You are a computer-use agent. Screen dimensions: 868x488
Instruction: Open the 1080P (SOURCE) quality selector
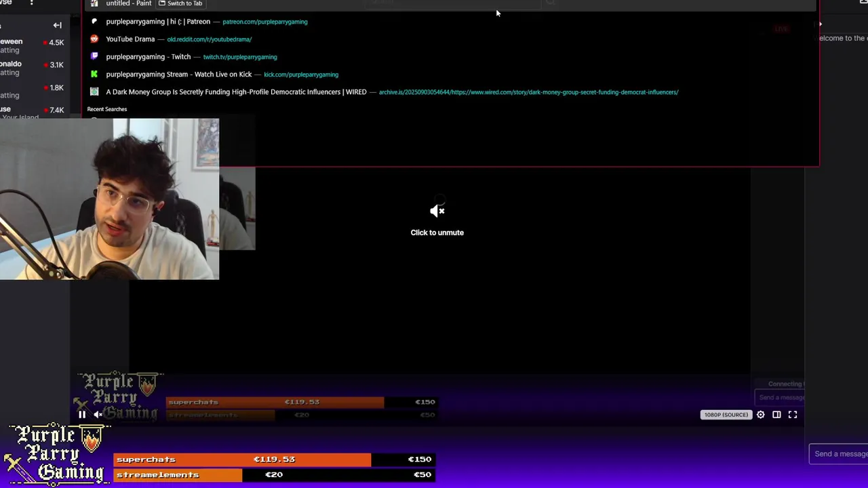click(726, 415)
